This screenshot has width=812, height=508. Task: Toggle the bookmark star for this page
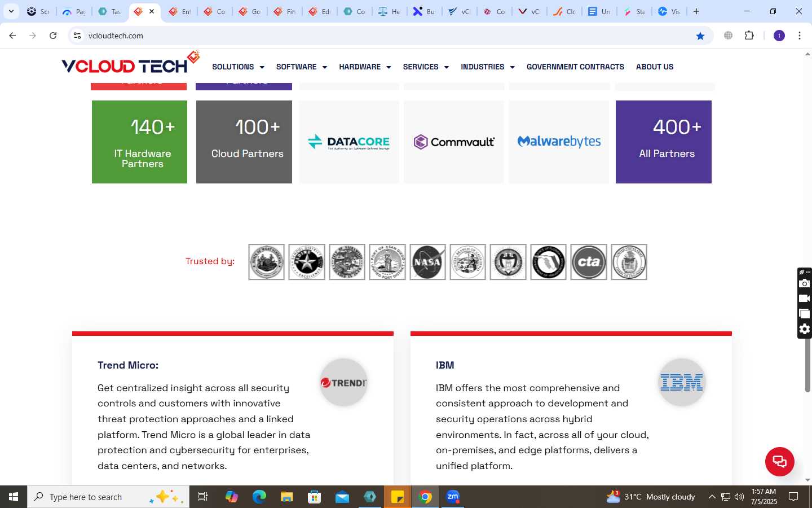(700, 36)
